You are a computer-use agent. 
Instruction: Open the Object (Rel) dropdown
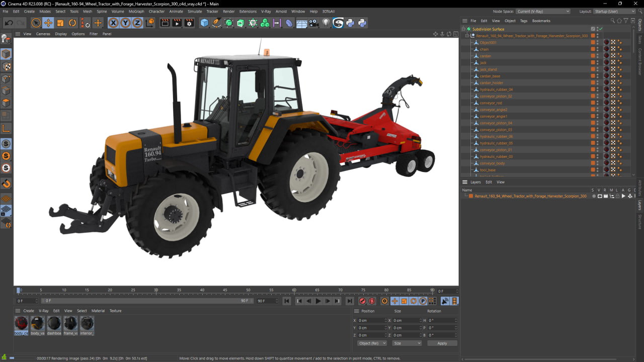click(372, 343)
